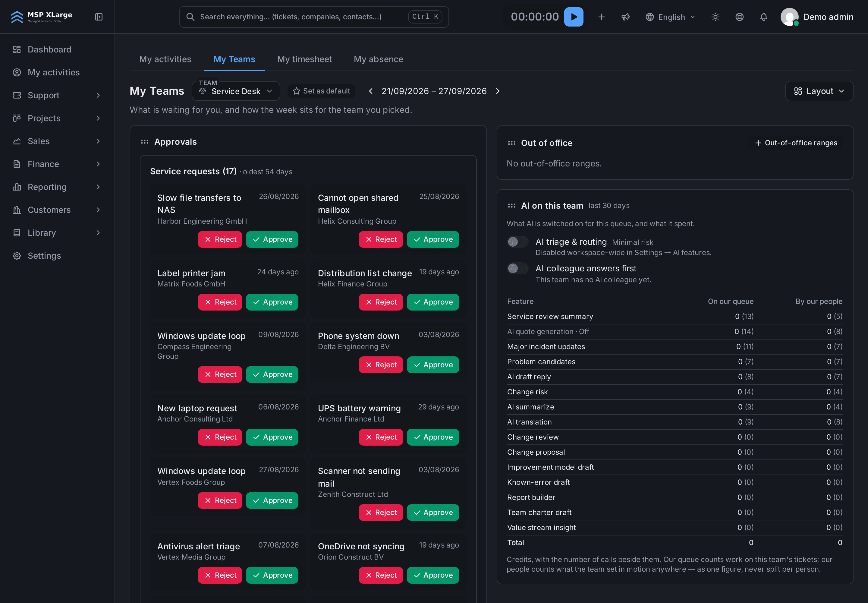Switch to the My timesheet tab

pos(304,59)
